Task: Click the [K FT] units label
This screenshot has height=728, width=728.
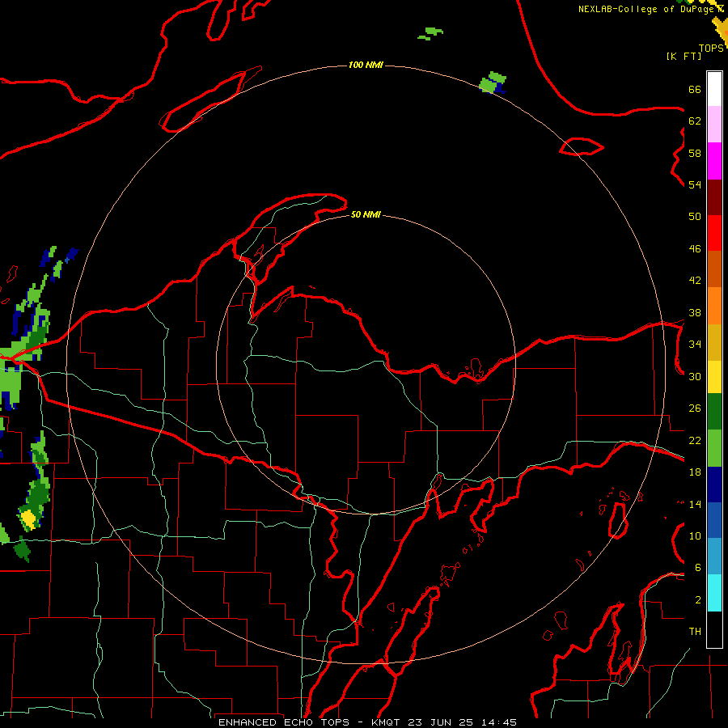Action: (x=684, y=56)
